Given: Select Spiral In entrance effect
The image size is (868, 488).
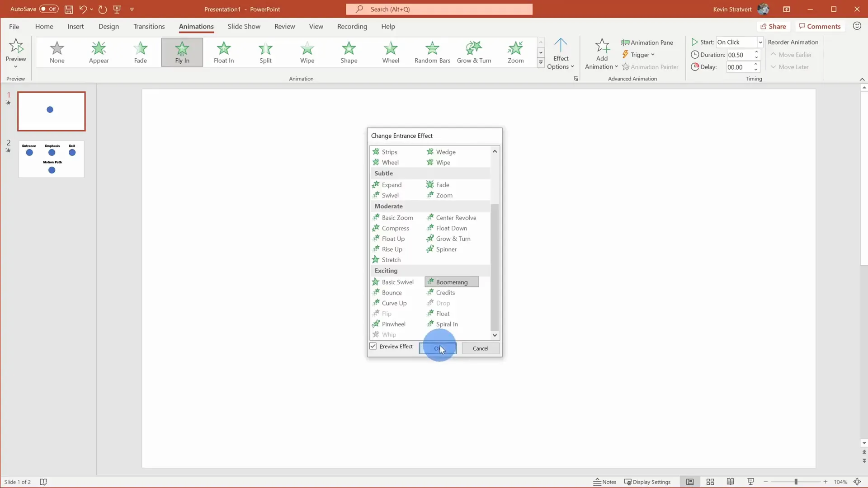Looking at the screenshot, I should 442,324.
